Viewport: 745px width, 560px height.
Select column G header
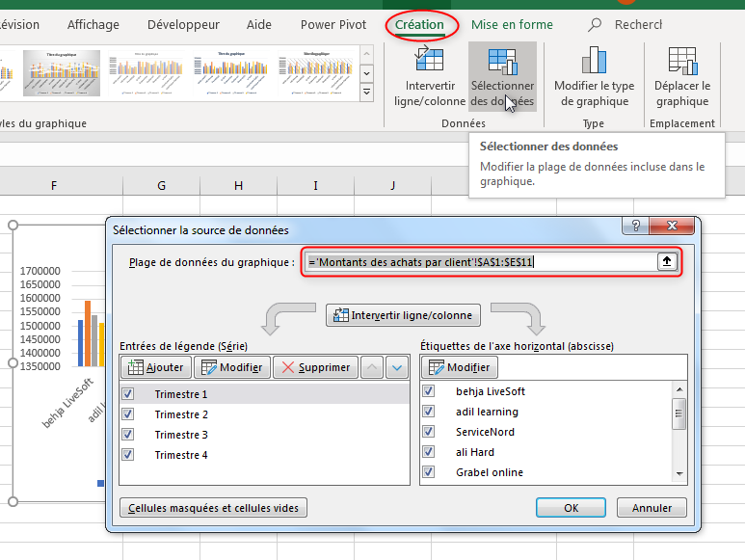tap(162, 186)
